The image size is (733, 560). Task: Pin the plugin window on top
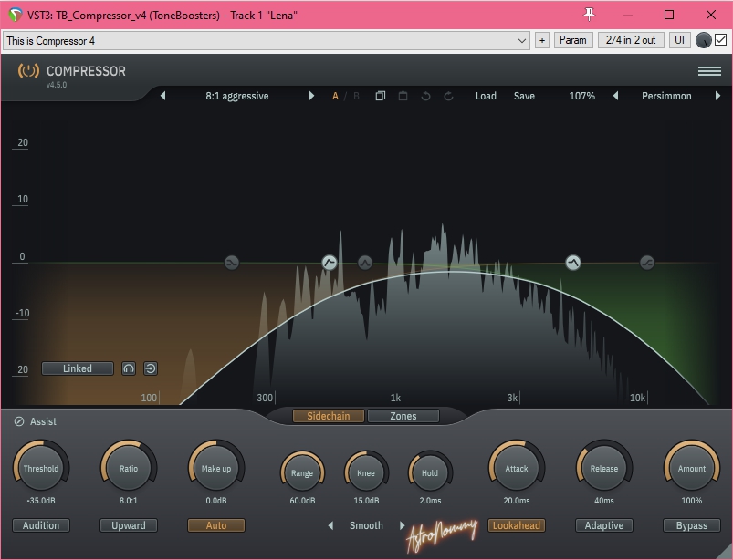pos(589,15)
